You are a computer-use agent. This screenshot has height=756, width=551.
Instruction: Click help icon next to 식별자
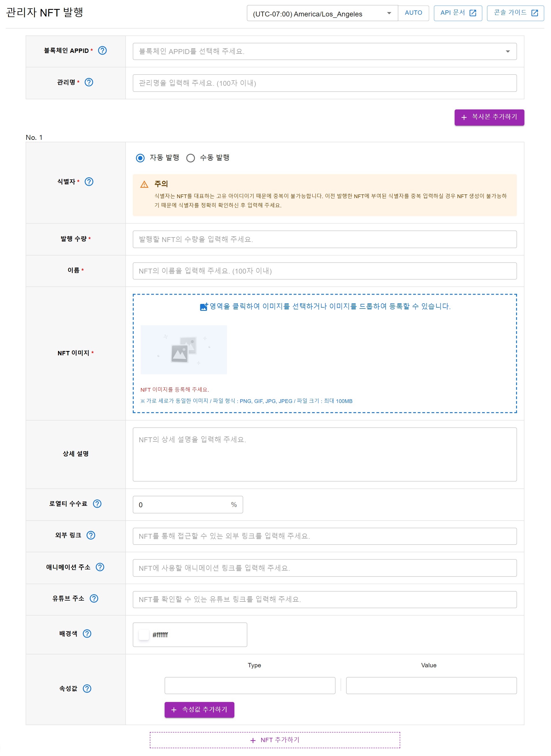[x=89, y=182]
